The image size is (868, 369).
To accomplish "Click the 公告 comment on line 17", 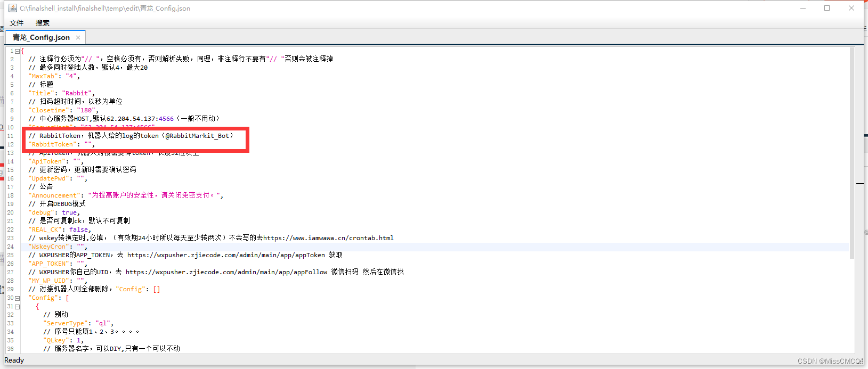I will coord(41,187).
